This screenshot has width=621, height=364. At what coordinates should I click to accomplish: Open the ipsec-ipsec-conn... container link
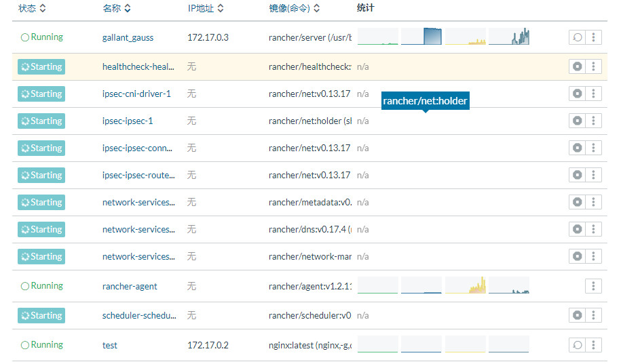[x=137, y=148]
